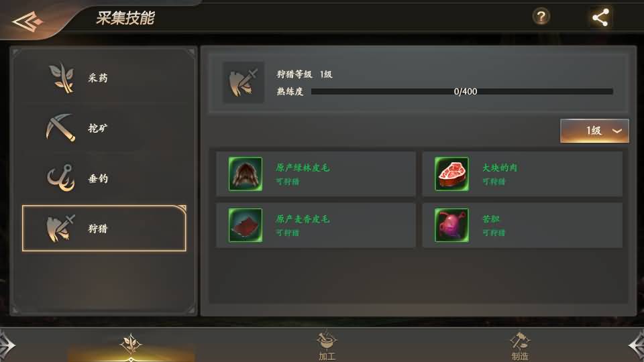Screen dimensions: 644x362
Task: Select the 狩猎 hunting skill entry
Action: 104,228
